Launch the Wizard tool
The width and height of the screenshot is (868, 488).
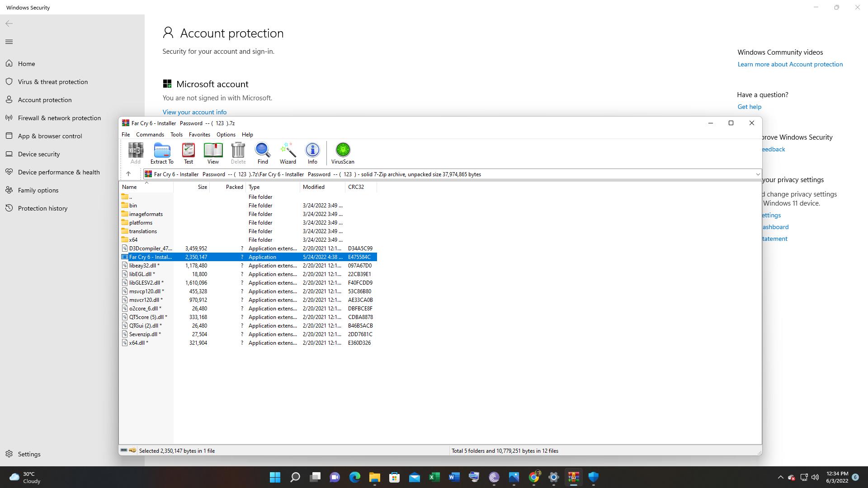coord(288,153)
